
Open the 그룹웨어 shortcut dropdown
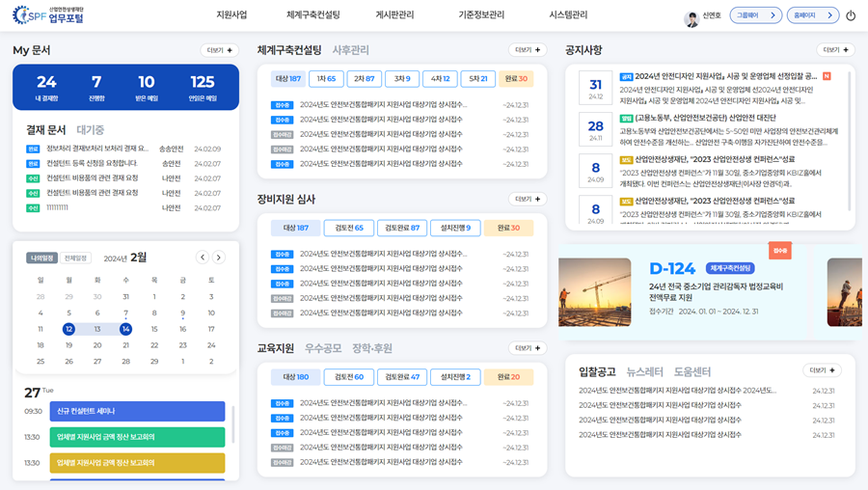coord(754,15)
